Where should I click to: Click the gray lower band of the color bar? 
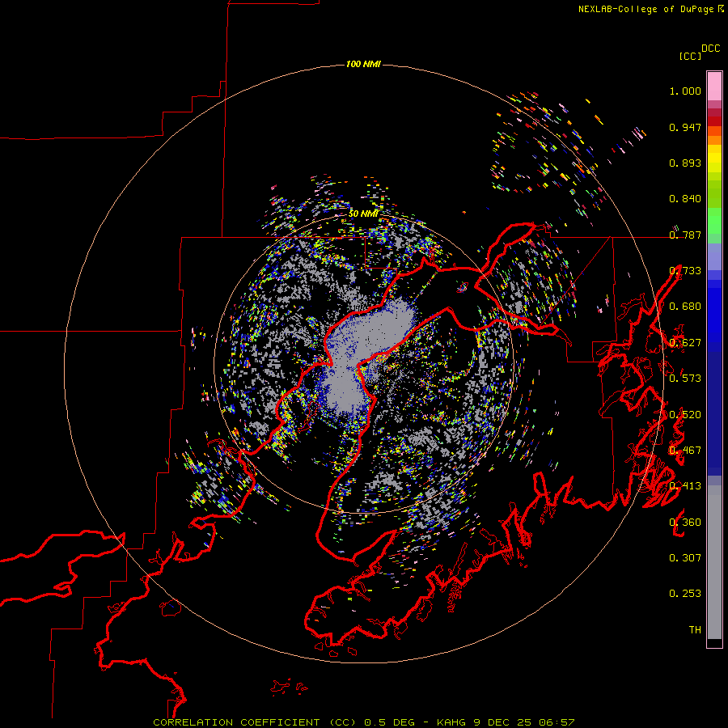(714, 562)
